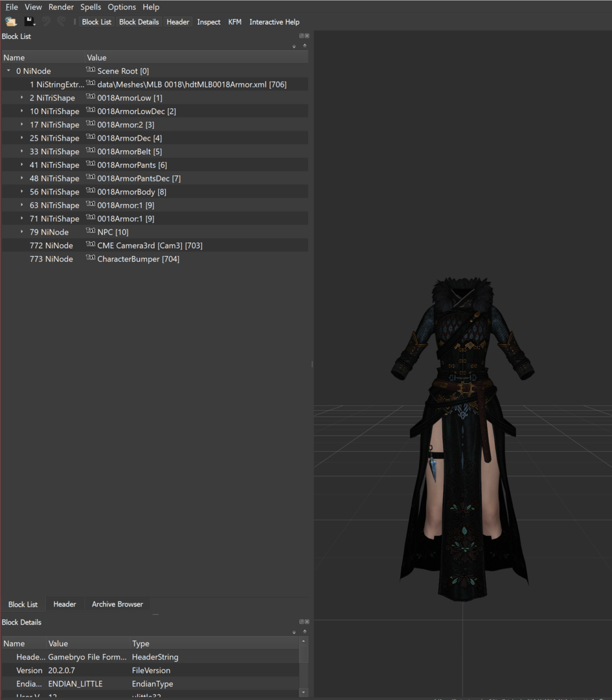Open Interactive Help
This screenshot has width=612, height=700.
click(275, 22)
